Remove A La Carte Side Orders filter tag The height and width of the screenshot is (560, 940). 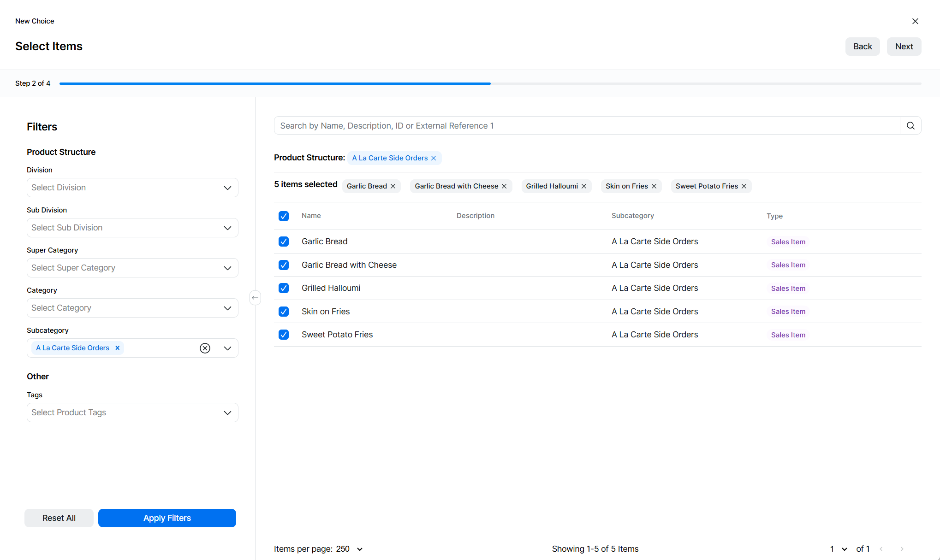[434, 158]
